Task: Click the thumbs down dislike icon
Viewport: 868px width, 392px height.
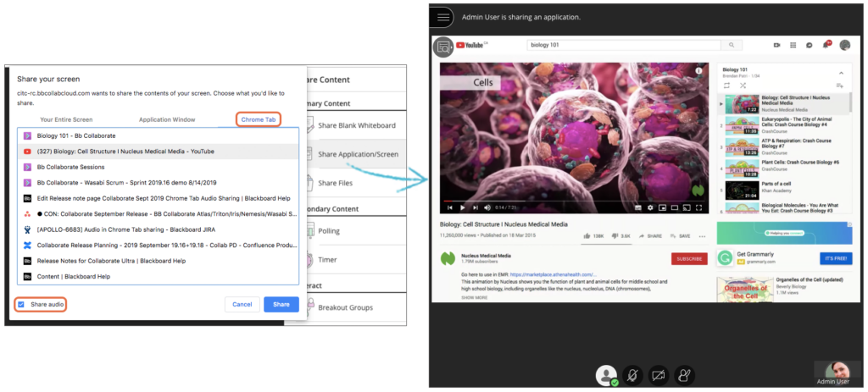Action: click(x=615, y=236)
